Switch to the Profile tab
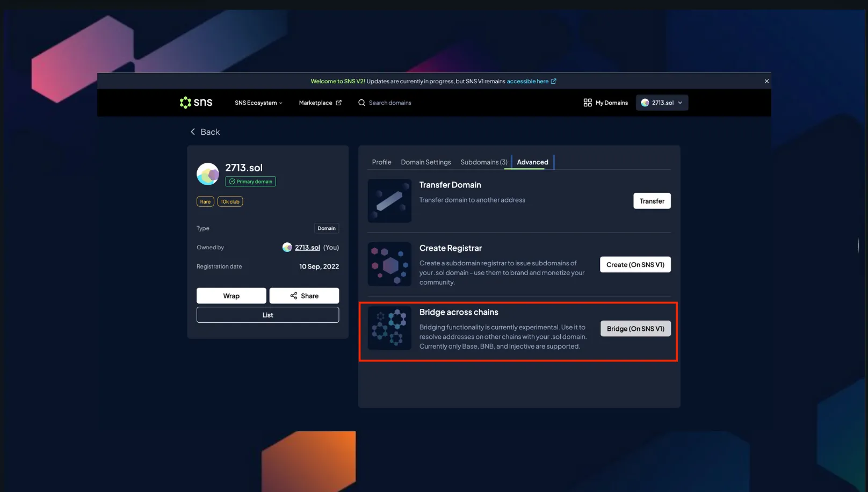The width and height of the screenshot is (868, 492). coord(381,162)
